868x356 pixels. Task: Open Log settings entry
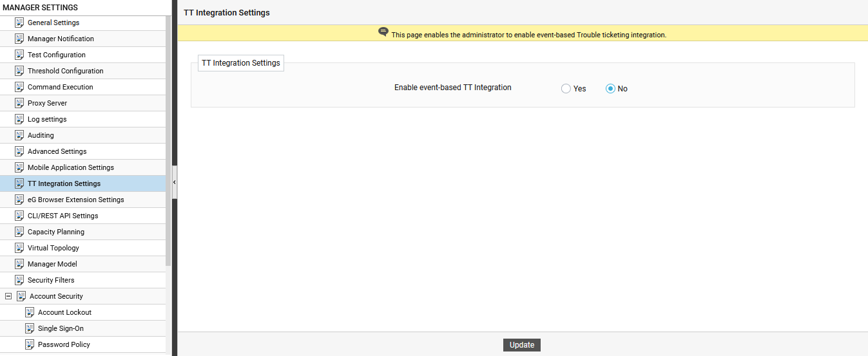47,119
